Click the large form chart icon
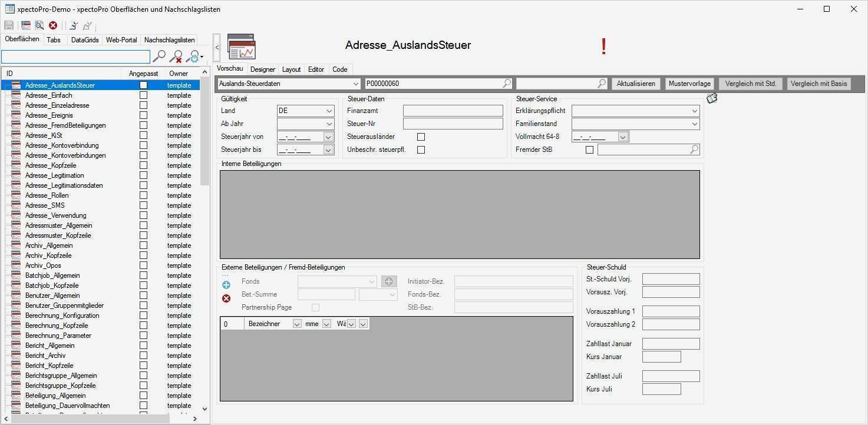The image size is (868, 425). (x=242, y=47)
